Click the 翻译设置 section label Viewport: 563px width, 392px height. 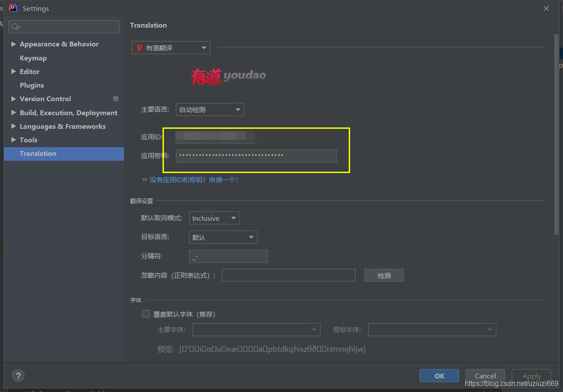click(x=142, y=201)
